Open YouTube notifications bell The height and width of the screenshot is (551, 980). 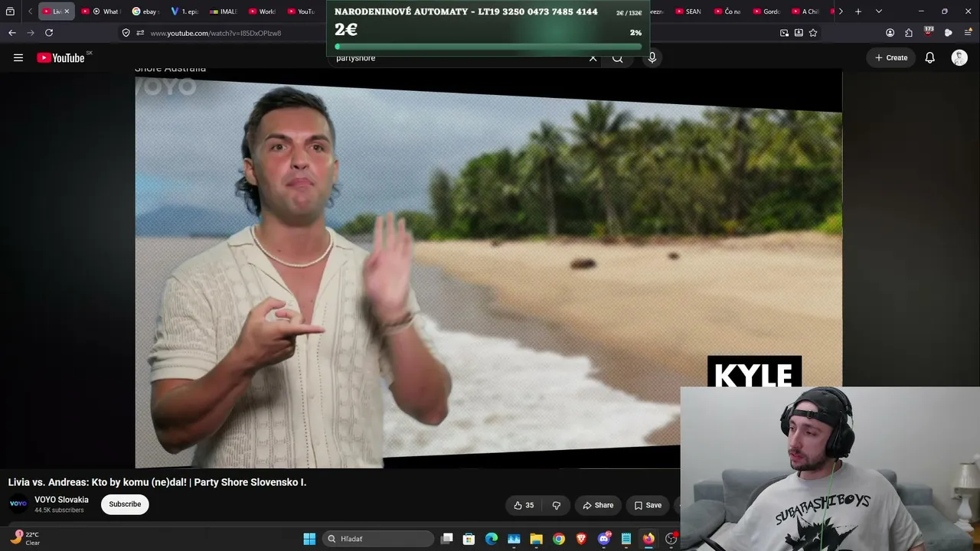pos(929,57)
